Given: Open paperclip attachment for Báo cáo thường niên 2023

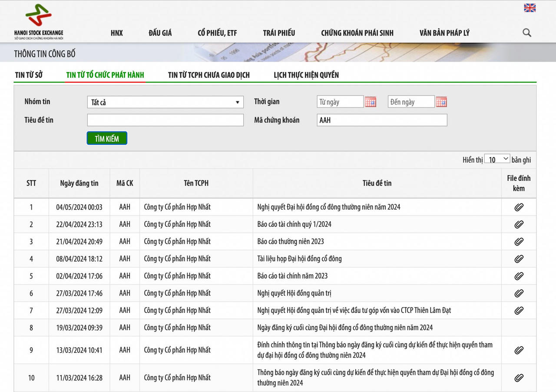Looking at the screenshot, I should point(519,242).
